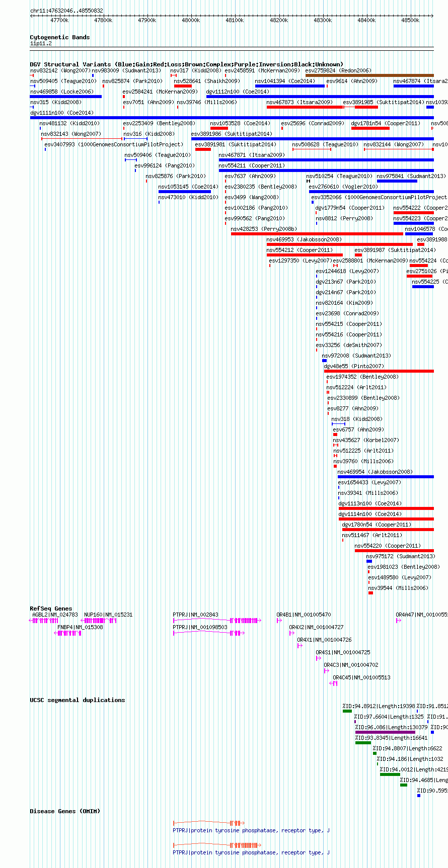Open variant dgv1781n54 (Cooper2011)
Viewport: 448px width, 868px height.
click(x=386, y=124)
